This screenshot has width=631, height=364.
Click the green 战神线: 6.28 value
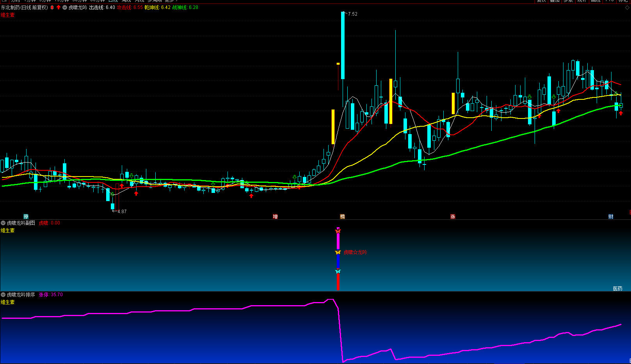(185, 7)
